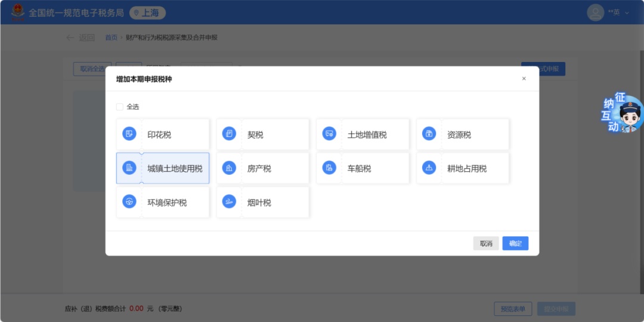This screenshot has height=322, width=644.
Task: Open the 上海 region selector
Action: pyautogui.click(x=147, y=13)
